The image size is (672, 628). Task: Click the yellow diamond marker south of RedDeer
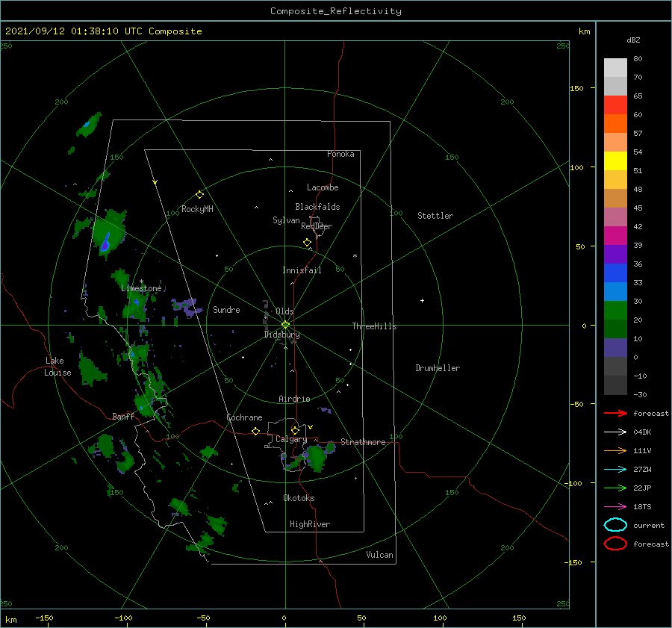pos(307,242)
